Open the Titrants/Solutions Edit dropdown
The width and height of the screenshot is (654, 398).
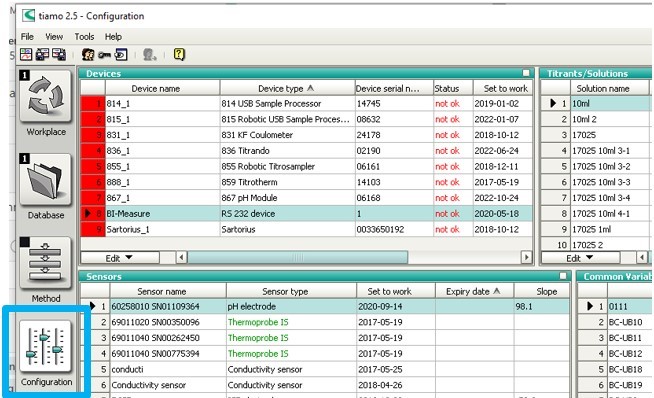tap(580, 258)
